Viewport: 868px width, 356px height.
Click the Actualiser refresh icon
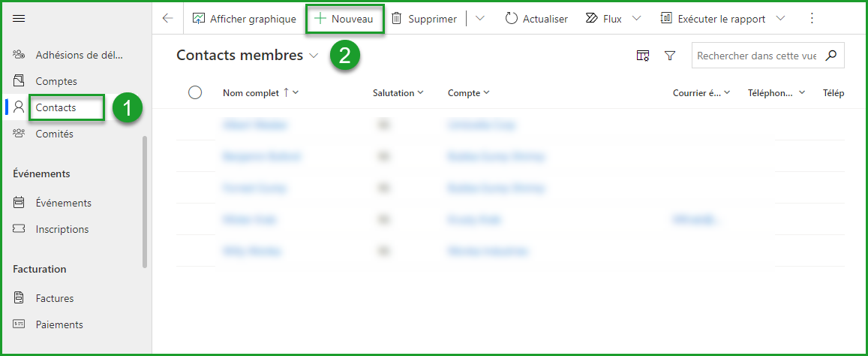click(512, 19)
